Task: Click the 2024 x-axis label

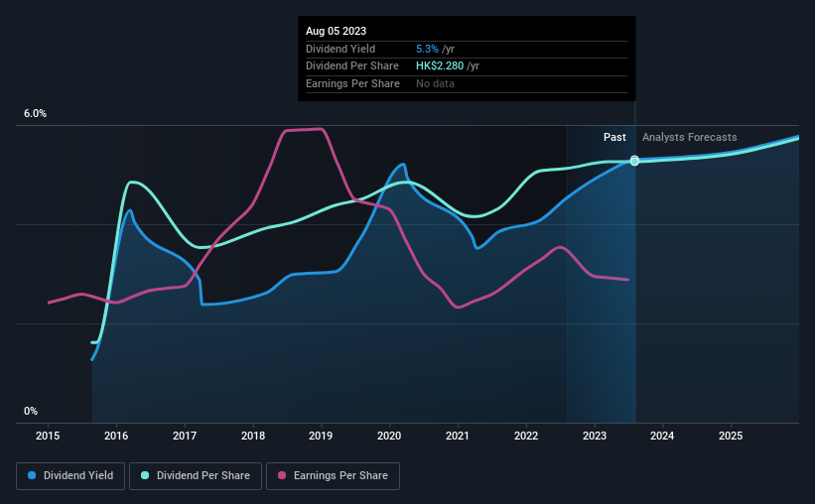Action: tap(662, 436)
